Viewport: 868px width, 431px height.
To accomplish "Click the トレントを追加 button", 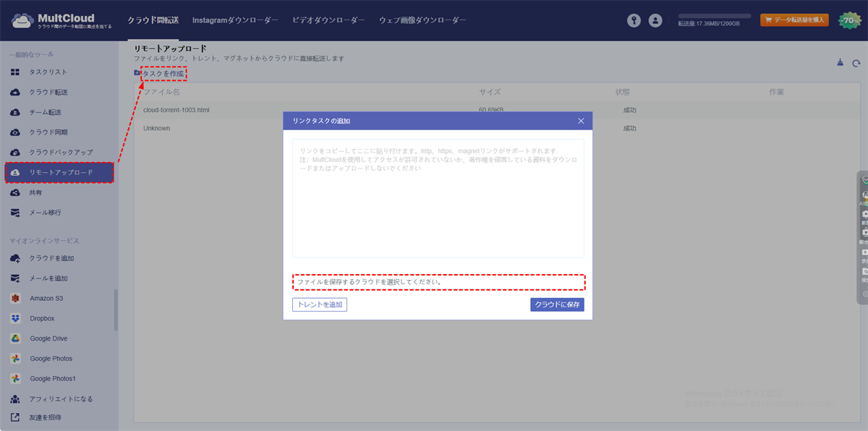I will (320, 304).
